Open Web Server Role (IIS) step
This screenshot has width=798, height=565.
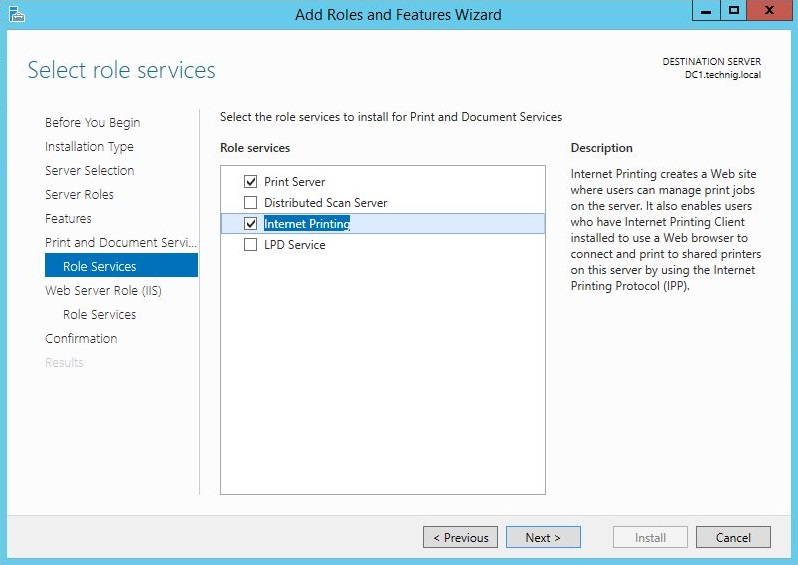point(103,291)
